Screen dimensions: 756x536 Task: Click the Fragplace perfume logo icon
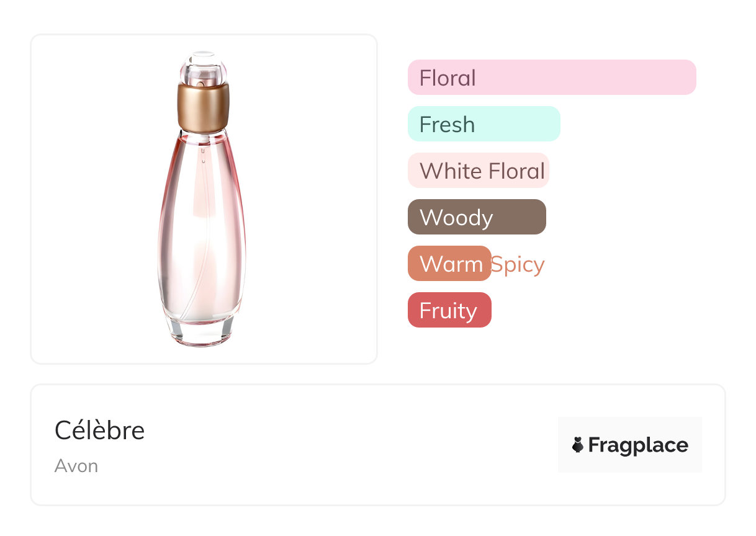point(578,445)
